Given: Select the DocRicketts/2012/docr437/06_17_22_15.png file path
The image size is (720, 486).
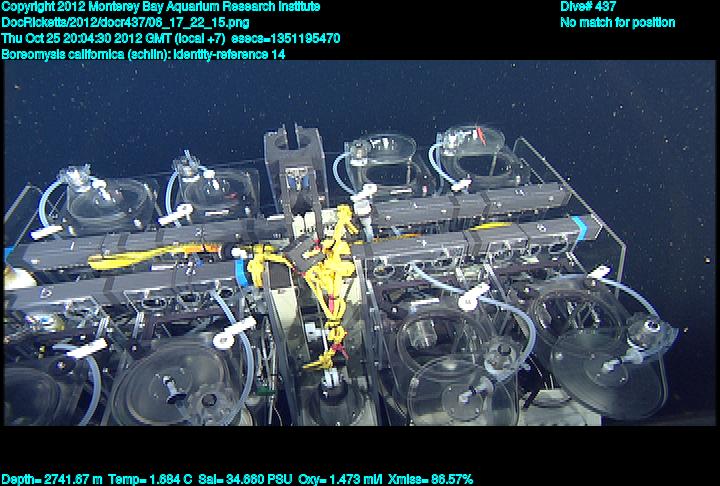Looking at the screenshot, I should (125, 23).
